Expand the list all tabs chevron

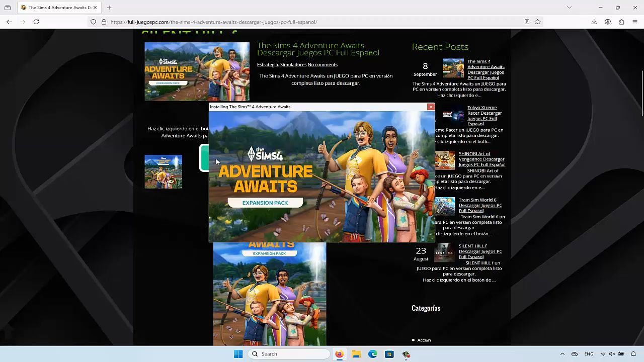(569, 8)
